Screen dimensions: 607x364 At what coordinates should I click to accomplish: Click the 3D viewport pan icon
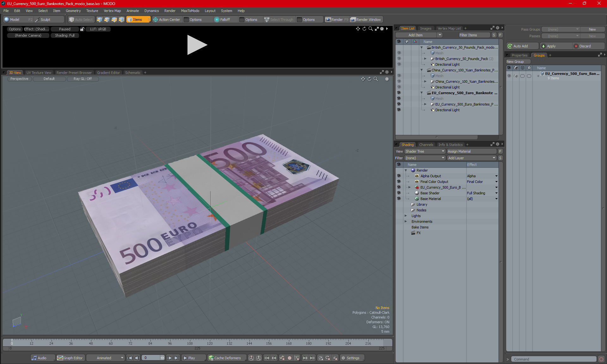point(363,79)
